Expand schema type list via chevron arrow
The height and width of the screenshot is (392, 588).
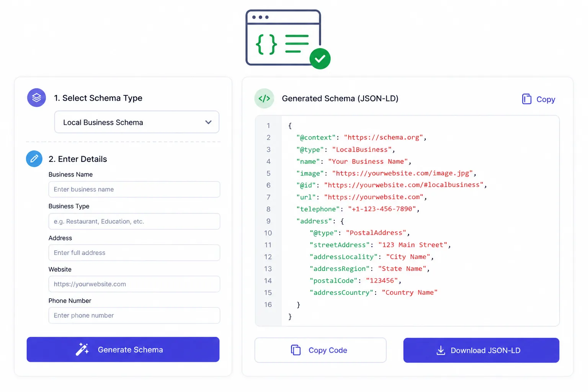[208, 122]
